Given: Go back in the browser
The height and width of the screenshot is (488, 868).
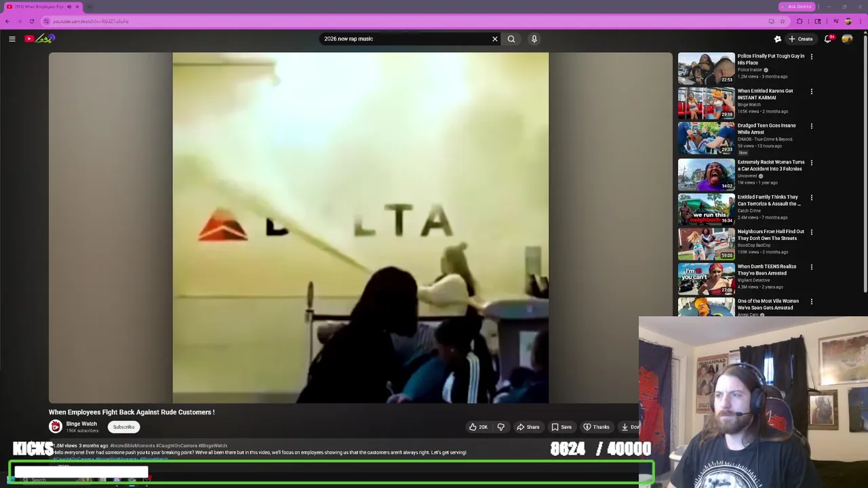Looking at the screenshot, I should (7, 21).
